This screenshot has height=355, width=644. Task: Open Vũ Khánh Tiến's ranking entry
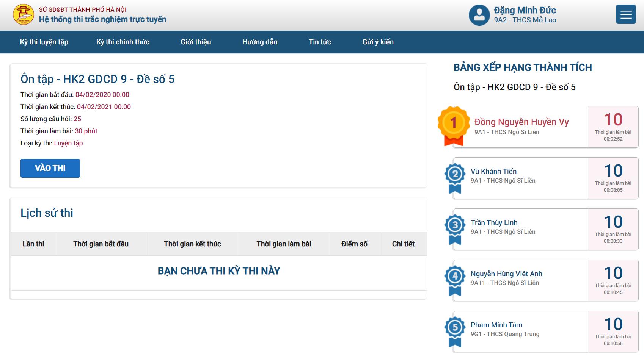click(x=493, y=172)
